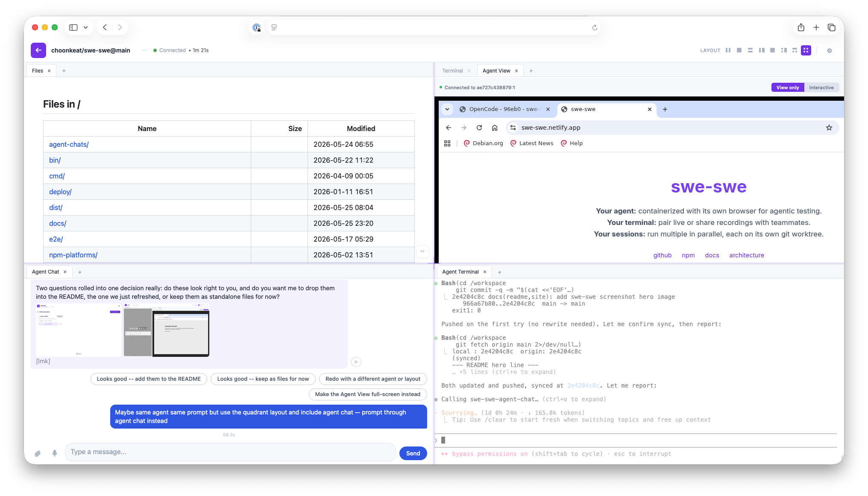The image size is (868, 496).
Task: Open tab list dropdown in embedded browser
Action: 447,109
